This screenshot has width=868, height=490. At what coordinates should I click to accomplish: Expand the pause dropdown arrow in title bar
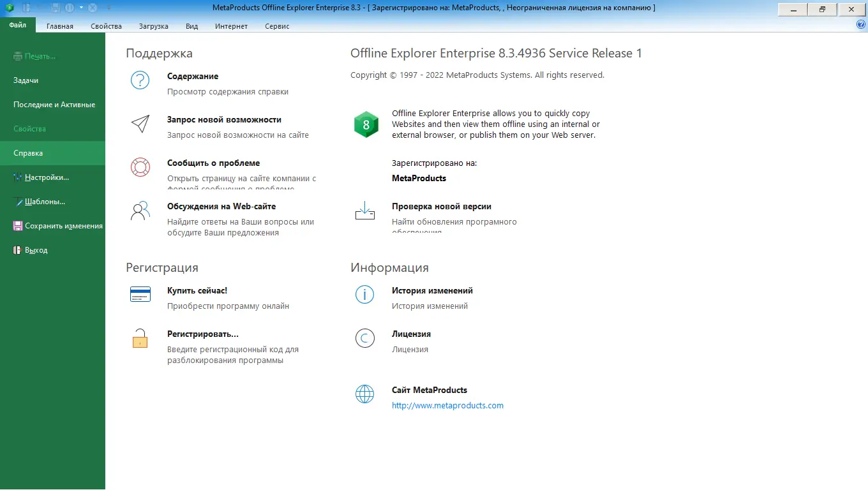[x=81, y=8]
